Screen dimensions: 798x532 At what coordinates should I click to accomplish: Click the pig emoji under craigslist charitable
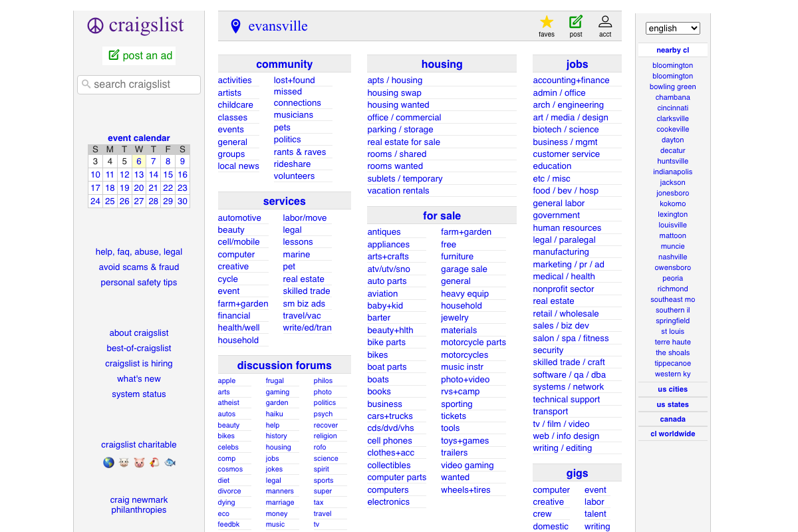pos(139,462)
